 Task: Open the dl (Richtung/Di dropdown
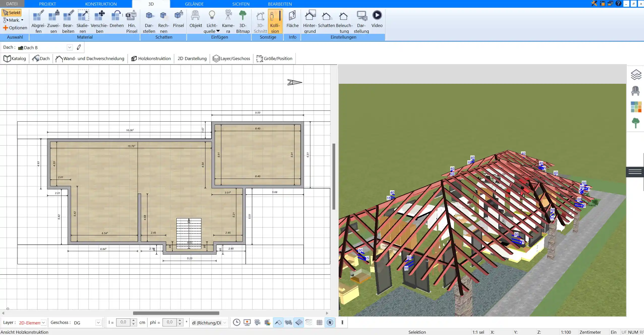pyautogui.click(x=224, y=323)
